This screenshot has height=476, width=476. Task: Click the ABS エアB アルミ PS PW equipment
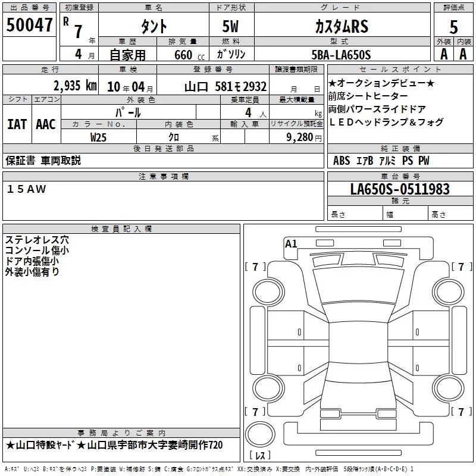381,161
